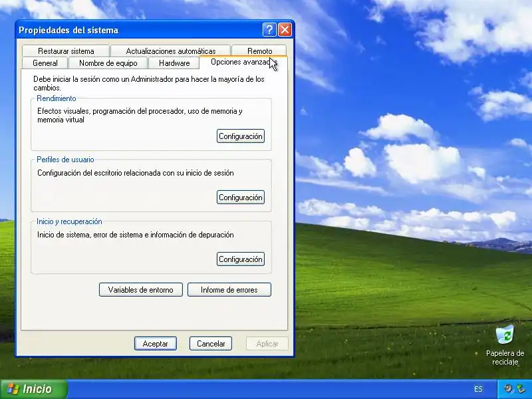This screenshot has height=399, width=532.
Task: Click the Perfiles de usuario group label
Action: 65,160
